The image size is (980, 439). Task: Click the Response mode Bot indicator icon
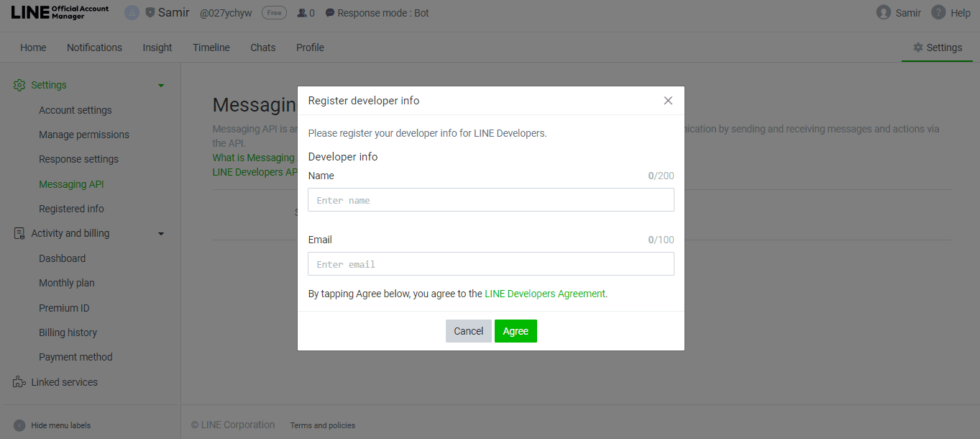click(x=329, y=12)
